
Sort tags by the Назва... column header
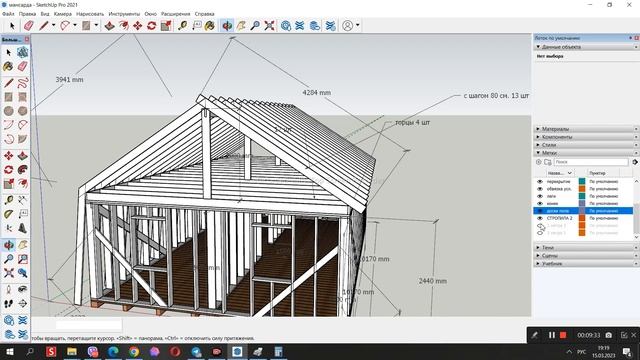click(x=560, y=173)
